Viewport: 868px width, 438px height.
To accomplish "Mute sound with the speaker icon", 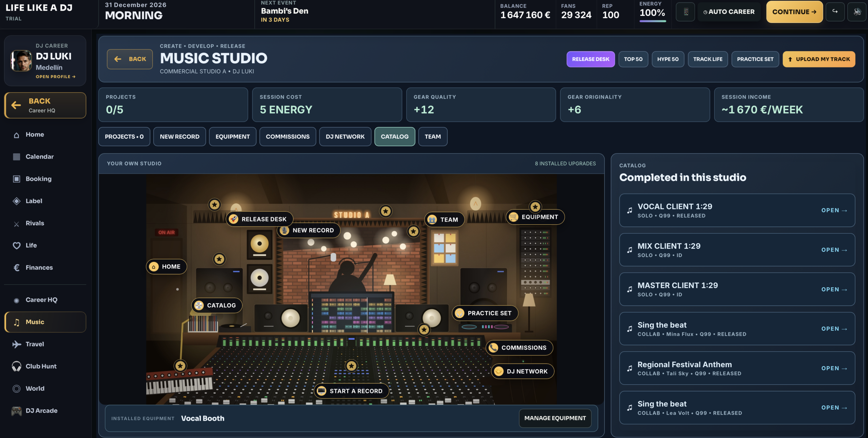I will click(857, 12).
